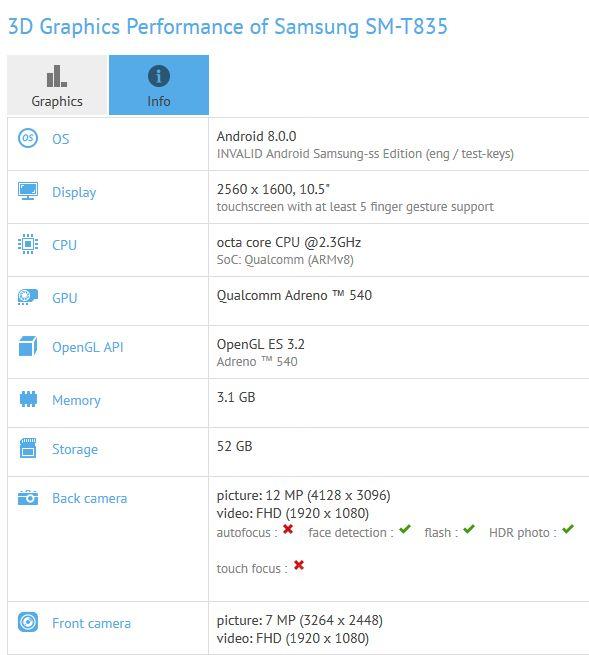Click the Front camera label
589x655 pixels.
pos(91,623)
